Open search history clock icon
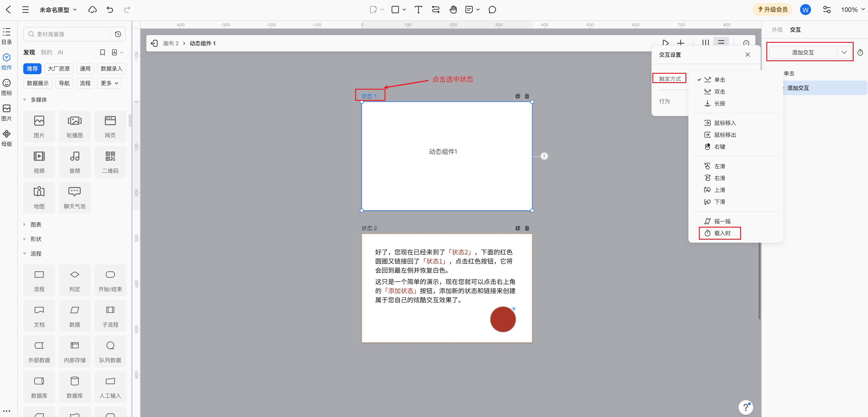Viewport: 868px width, 417px height. coord(118,34)
